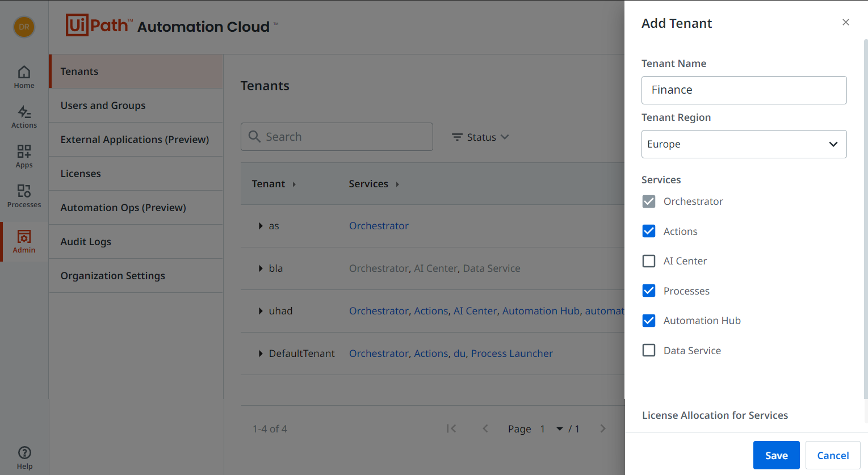Open Process Launcher link for DefaultTenant

(x=511, y=354)
